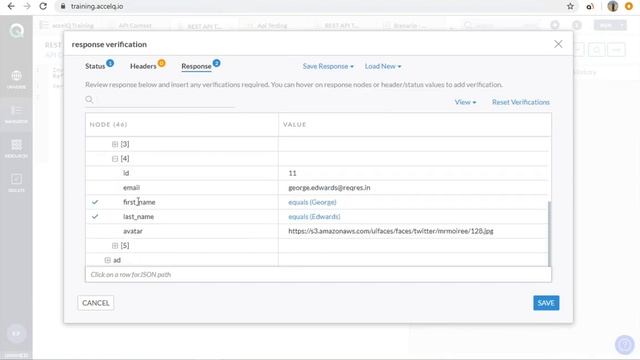Select the Response tab

click(x=196, y=66)
